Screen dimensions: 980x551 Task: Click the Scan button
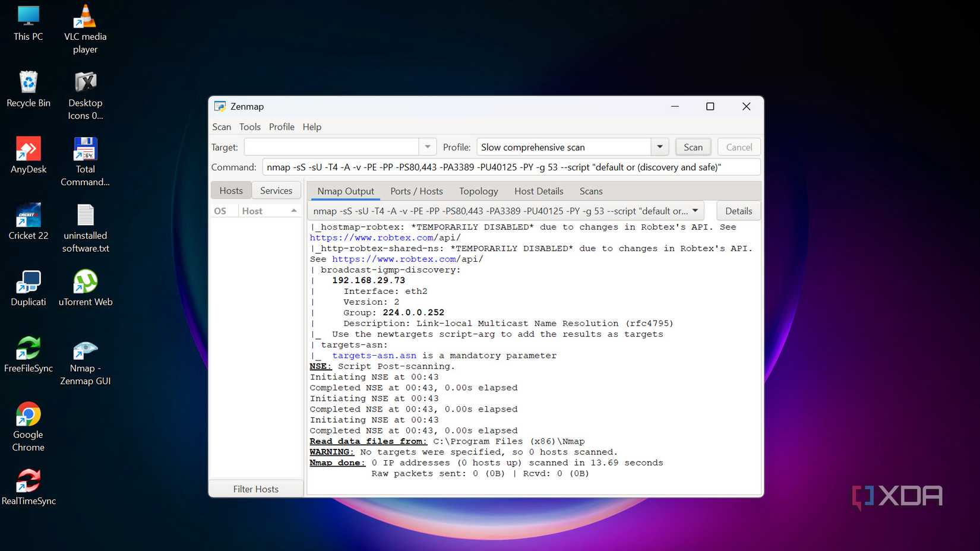(x=693, y=147)
